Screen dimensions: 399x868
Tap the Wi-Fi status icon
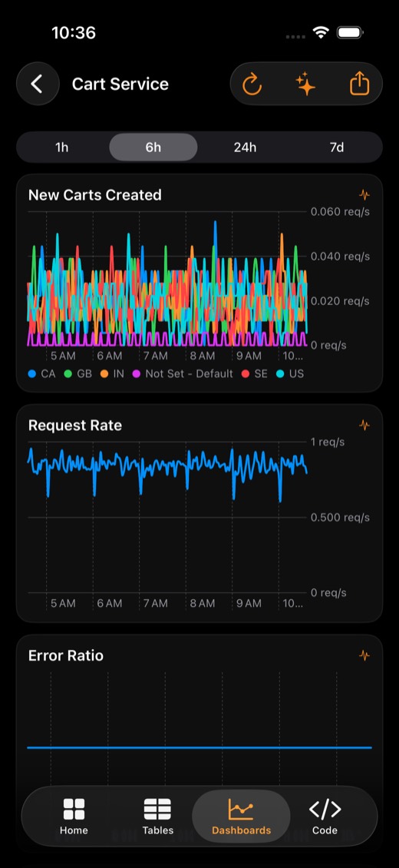321,33
